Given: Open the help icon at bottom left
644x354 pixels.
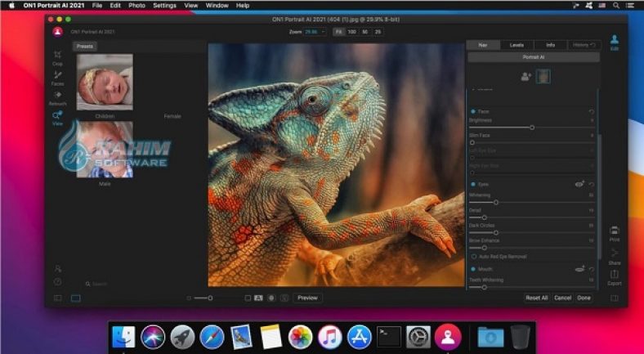Looking at the screenshot, I should coord(58,282).
